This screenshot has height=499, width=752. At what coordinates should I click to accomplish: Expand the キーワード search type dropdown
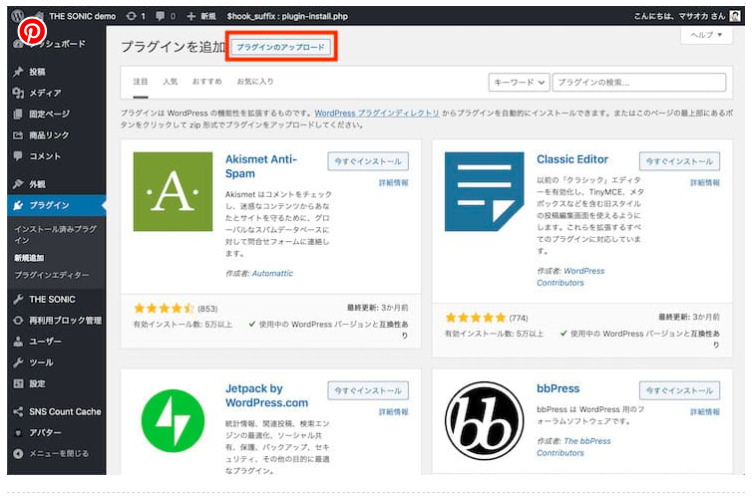[x=519, y=82]
